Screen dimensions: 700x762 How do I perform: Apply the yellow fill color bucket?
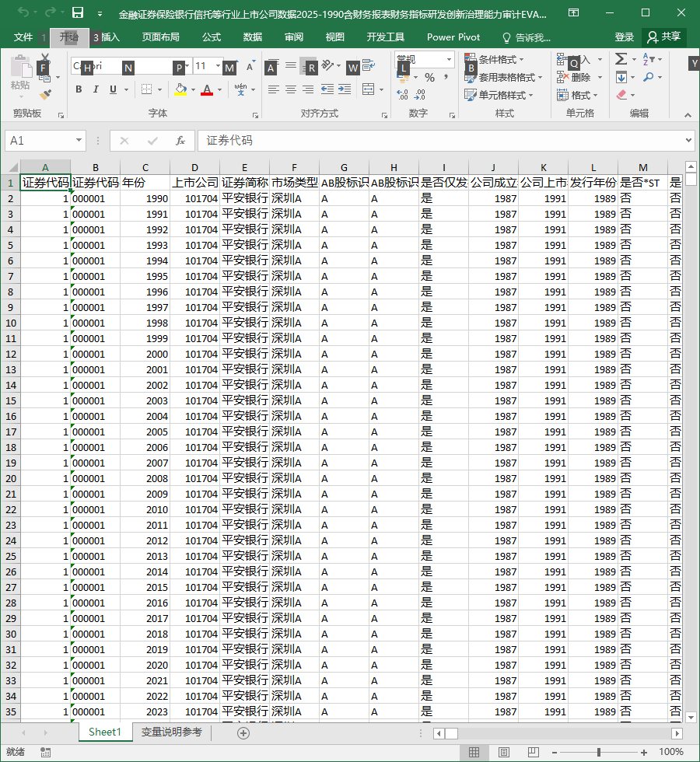click(180, 90)
